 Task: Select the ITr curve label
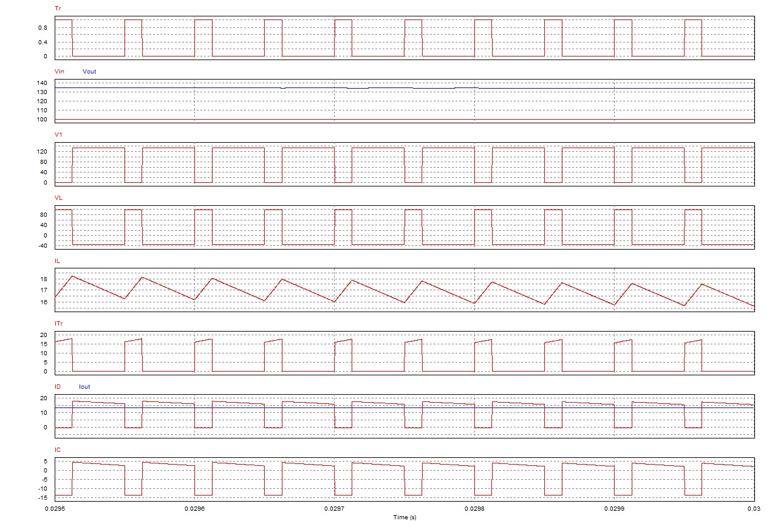(x=58, y=324)
